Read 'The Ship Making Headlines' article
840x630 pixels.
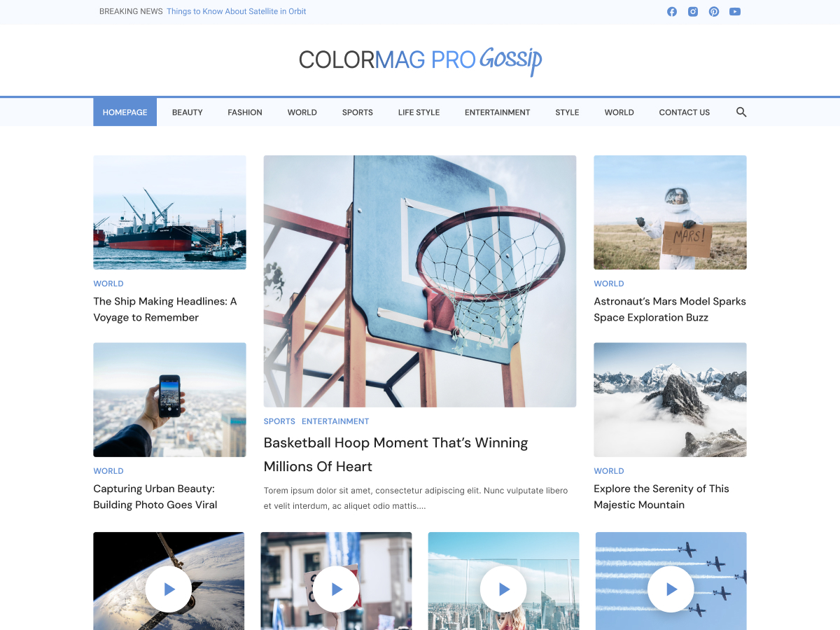pyautogui.click(x=165, y=309)
